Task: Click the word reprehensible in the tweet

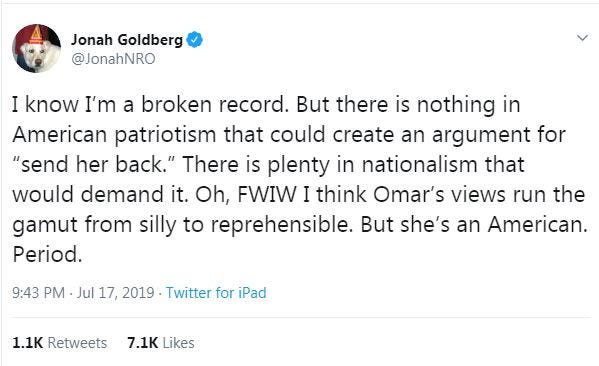Action: [280, 225]
